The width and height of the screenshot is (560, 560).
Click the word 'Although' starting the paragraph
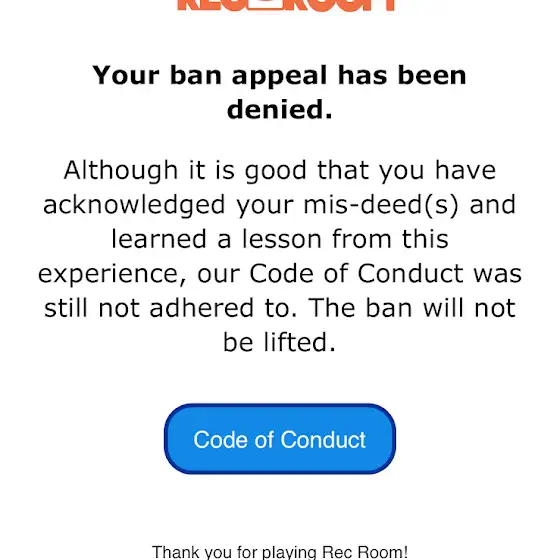pyautogui.click(x=121, y=170)
